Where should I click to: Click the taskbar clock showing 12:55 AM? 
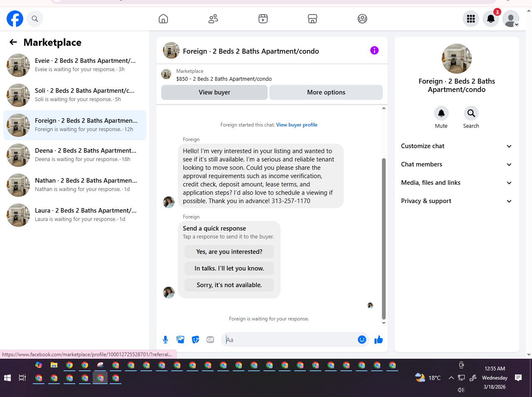click(x=495, y=368)
